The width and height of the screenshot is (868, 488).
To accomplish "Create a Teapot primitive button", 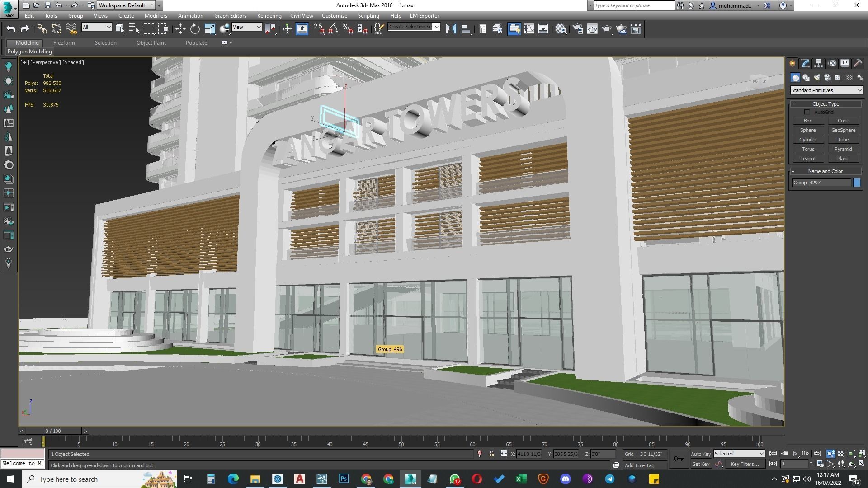I will coord(808,159).
